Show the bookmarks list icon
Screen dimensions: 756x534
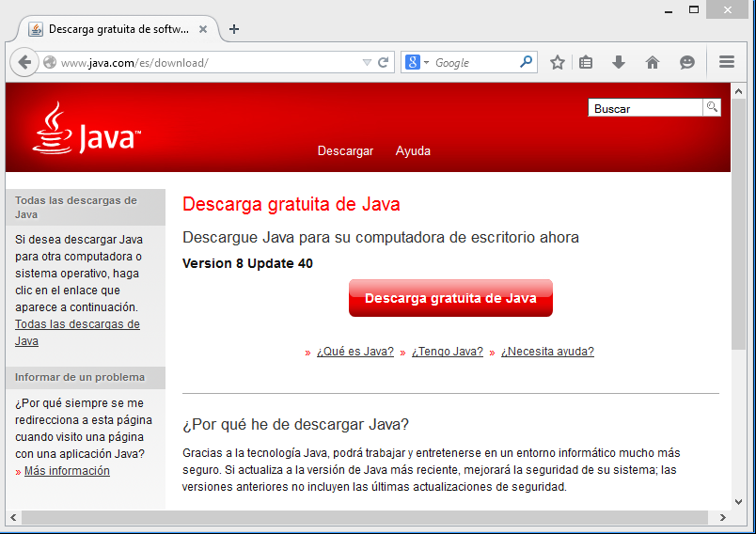pyautogui.click(x=586, y=62)
